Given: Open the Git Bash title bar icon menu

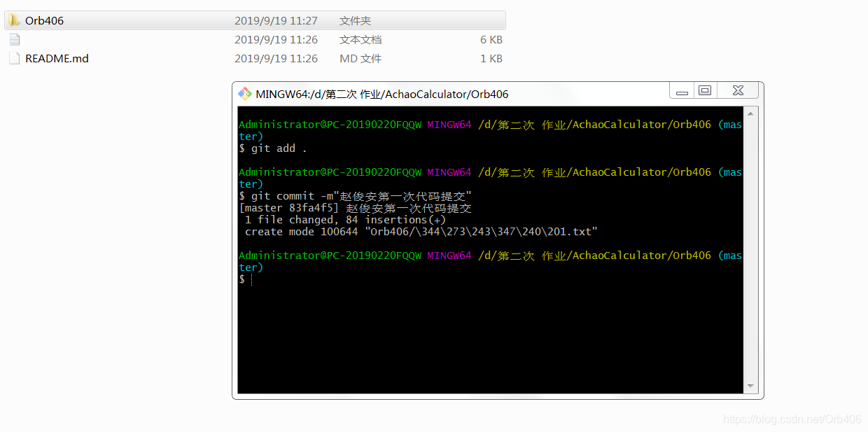Looking at the screenshot, I should click(x=244, y=94).
